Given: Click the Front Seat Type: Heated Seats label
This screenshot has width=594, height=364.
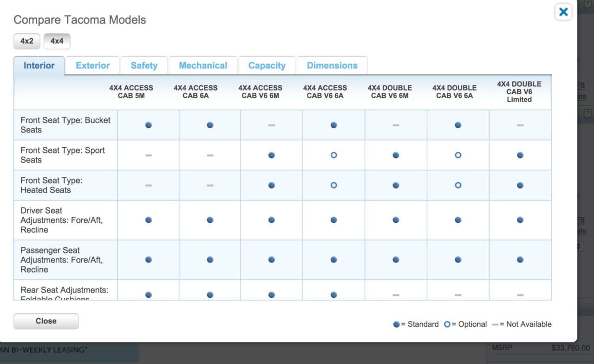Looking at the screenshot, I should 52,185.
